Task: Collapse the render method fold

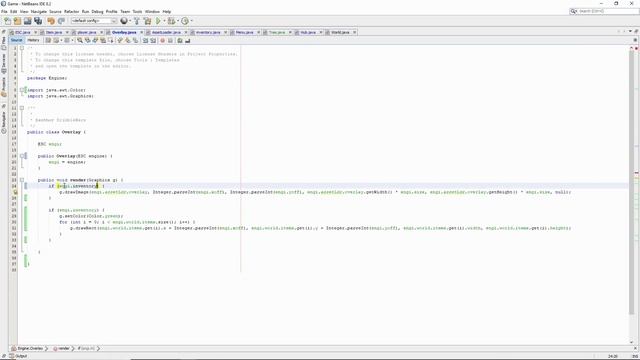Action: click(x=22, y=180)
